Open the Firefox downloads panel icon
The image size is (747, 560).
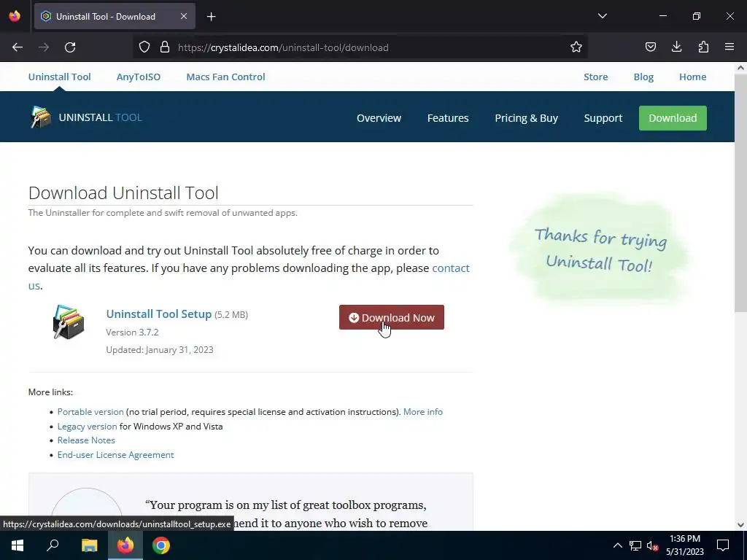point(676,47)
